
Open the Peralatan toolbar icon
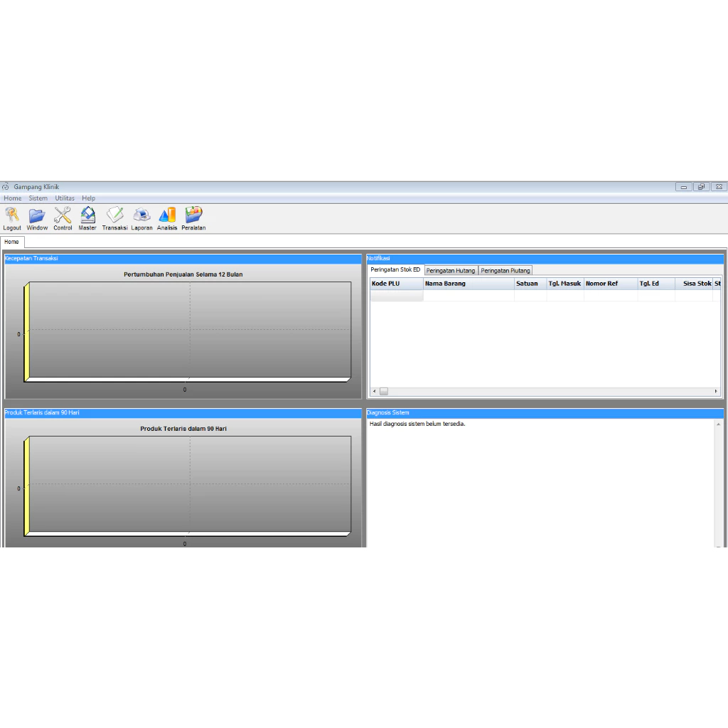[193, 215]
